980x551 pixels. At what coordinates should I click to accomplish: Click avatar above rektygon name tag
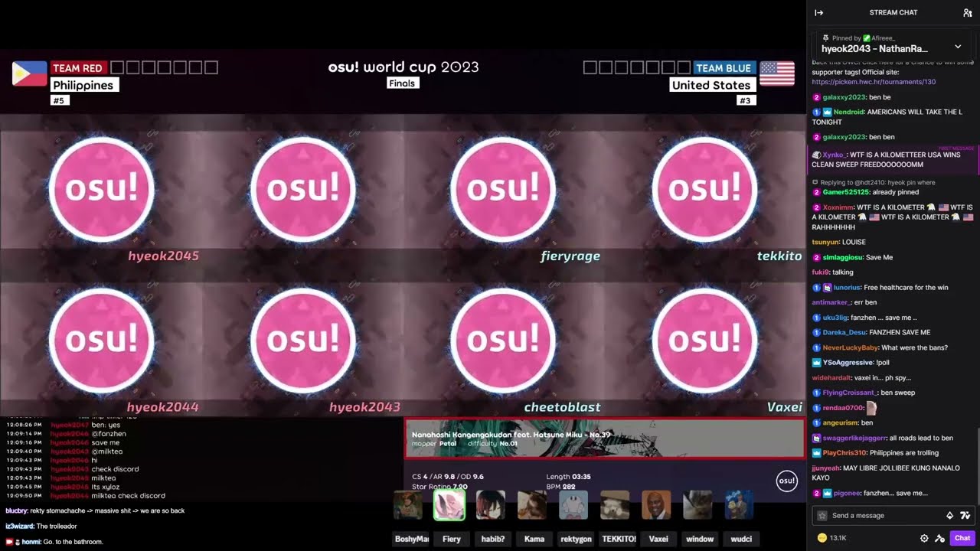(x=573, y=505)
